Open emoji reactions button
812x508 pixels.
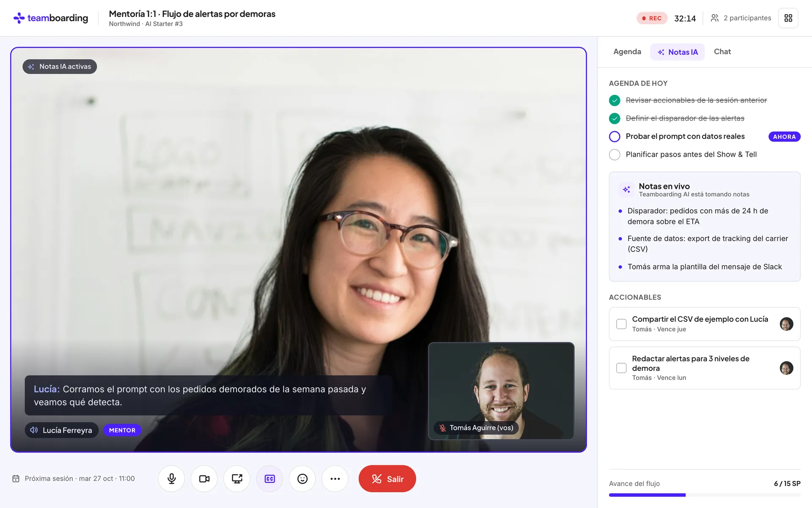302,479
